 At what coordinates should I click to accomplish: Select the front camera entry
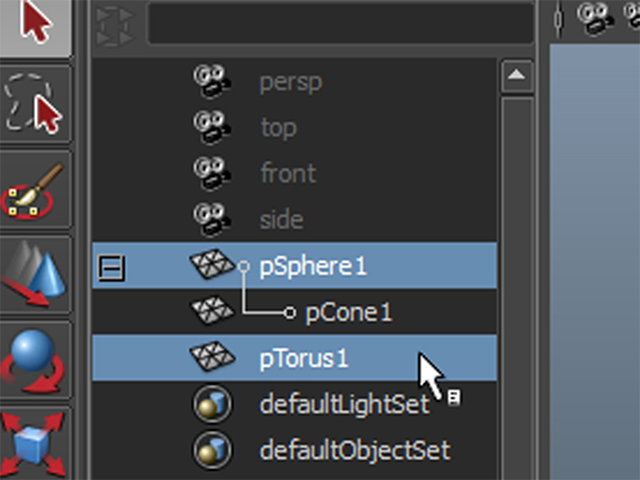pyautogui.click(x=287, y=174)
